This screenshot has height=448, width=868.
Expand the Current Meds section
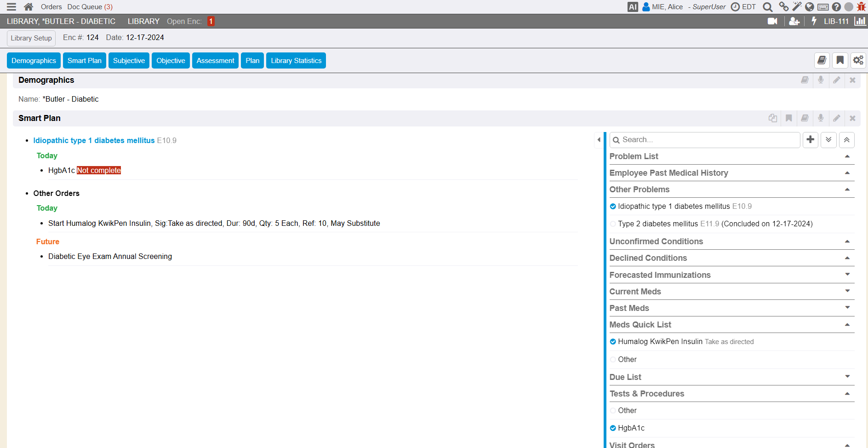point(847,291)
